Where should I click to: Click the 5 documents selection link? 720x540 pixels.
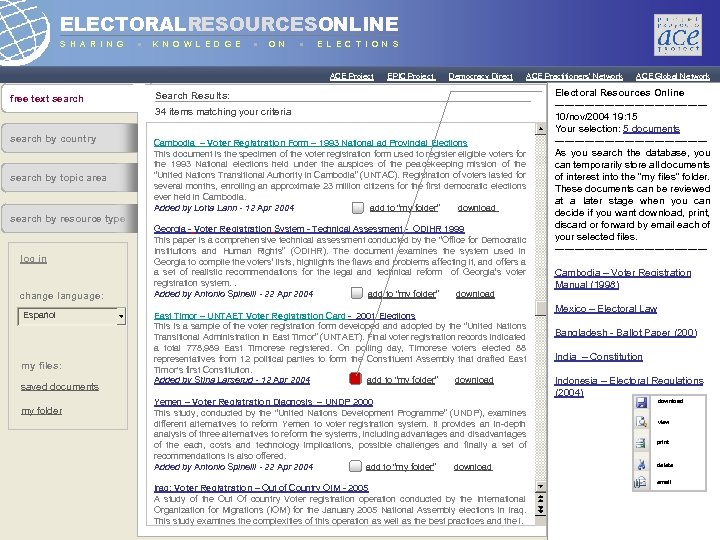pyautogui.click(x=651, y=129)
